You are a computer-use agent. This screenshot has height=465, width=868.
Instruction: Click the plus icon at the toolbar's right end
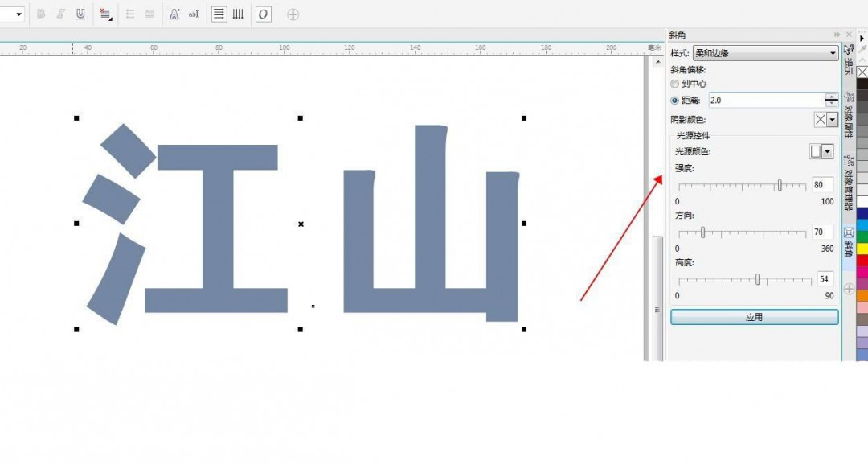[293, 14]
